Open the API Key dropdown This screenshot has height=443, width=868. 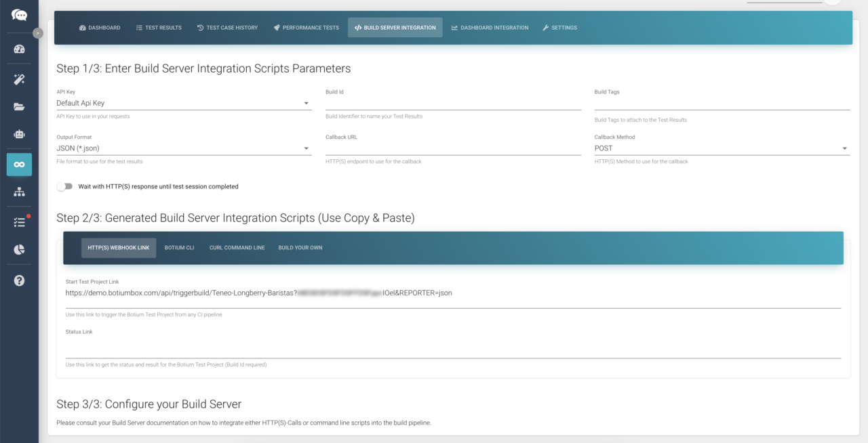tap(306, 102)
